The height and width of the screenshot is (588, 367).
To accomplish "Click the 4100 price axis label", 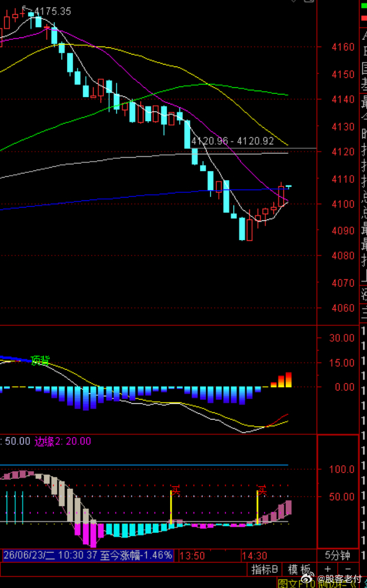I will click(x=342, y=204).
